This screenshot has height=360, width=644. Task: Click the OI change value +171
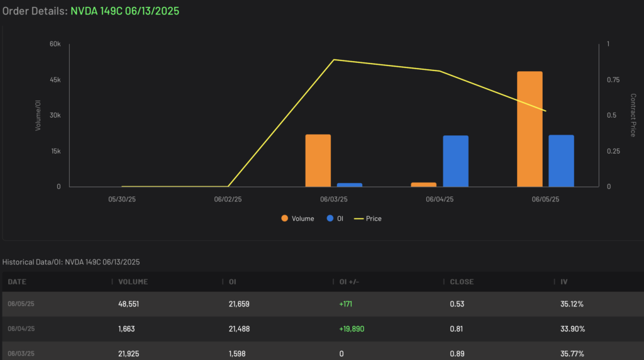click(345, 304)
